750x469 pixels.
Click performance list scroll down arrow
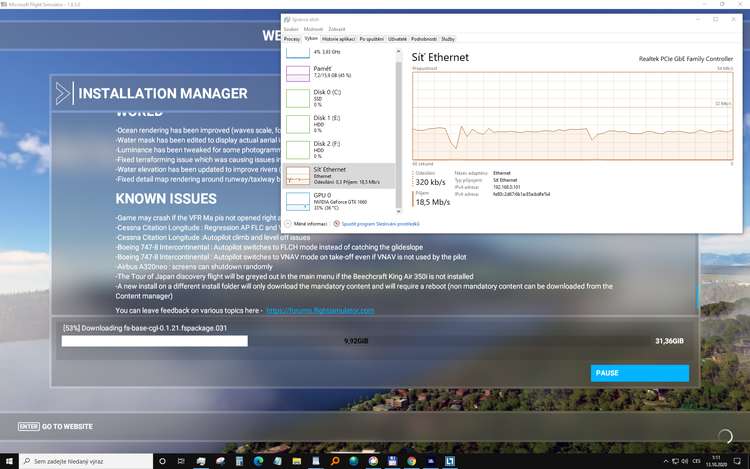click(398, 211)
